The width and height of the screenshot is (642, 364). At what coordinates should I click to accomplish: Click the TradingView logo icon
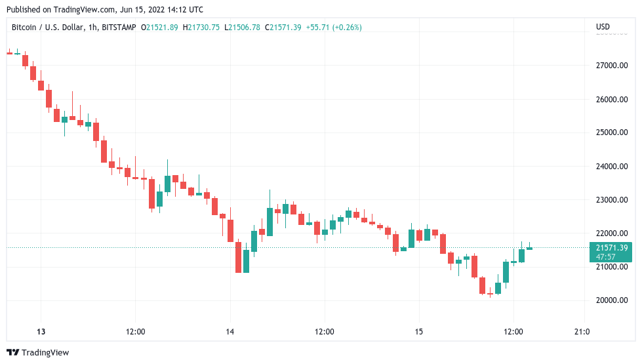(12, 352)
